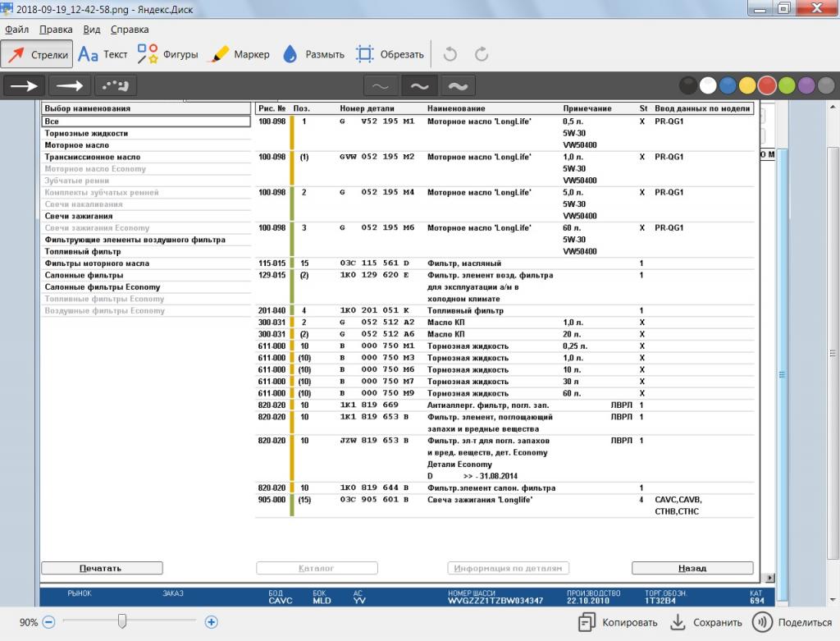Open the Правка menu

point(56,30)
